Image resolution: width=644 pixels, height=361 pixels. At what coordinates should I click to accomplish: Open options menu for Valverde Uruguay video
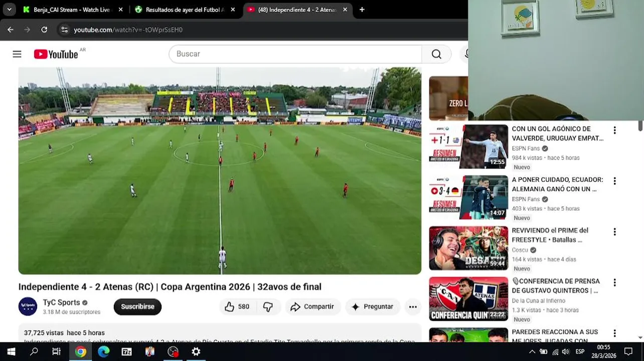coord(614,130)
